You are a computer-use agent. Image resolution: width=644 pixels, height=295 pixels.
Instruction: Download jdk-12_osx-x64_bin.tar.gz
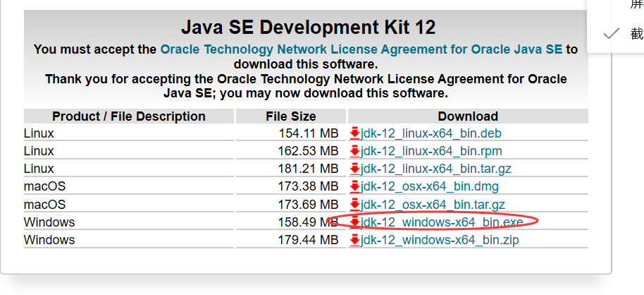[x=433, y=204]
